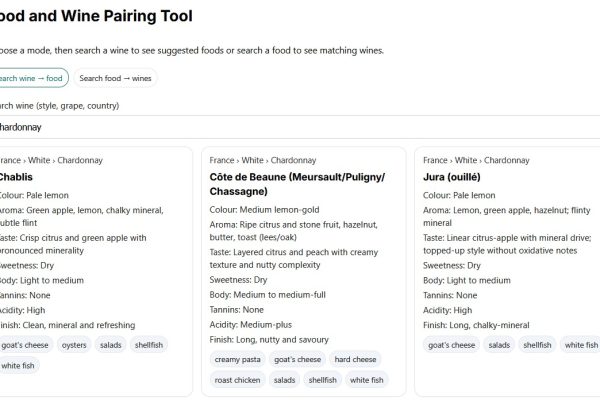Click the search wine (style, grape, country) label
Viewport: 600px width, 400px height.
click(x=59, y=106)
